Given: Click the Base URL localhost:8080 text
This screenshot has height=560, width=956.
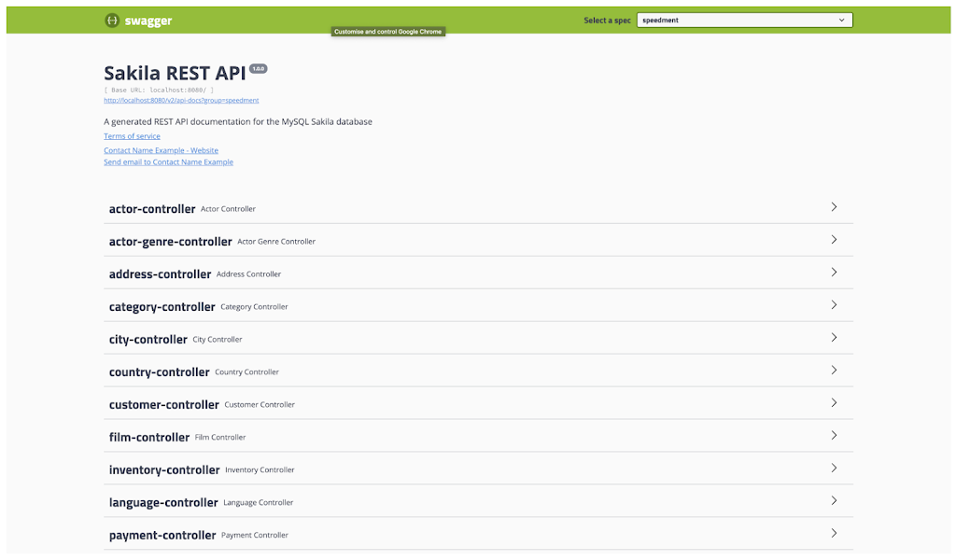Looking at the screenshot, I should coord(159,91).
